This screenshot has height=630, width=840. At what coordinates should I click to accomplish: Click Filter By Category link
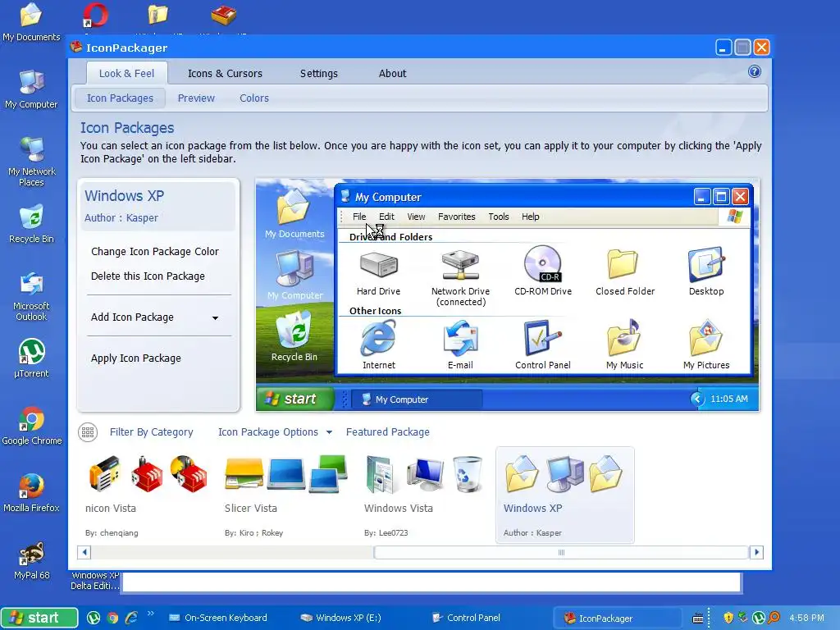click(151, 431)
